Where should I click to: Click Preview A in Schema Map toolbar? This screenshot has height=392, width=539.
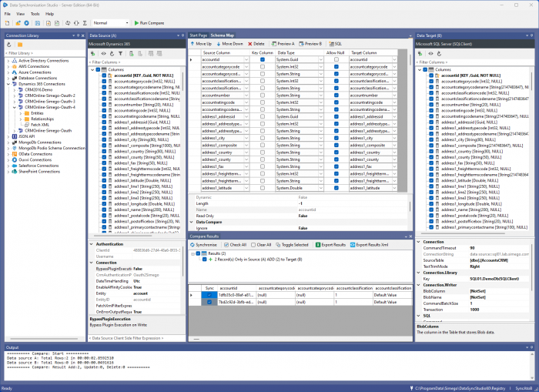[283, 44]
